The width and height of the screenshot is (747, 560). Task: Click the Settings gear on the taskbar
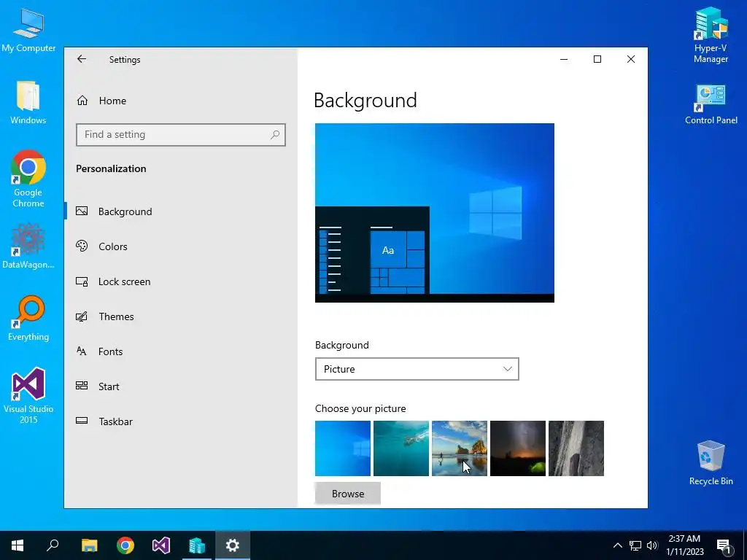(233, 545)
